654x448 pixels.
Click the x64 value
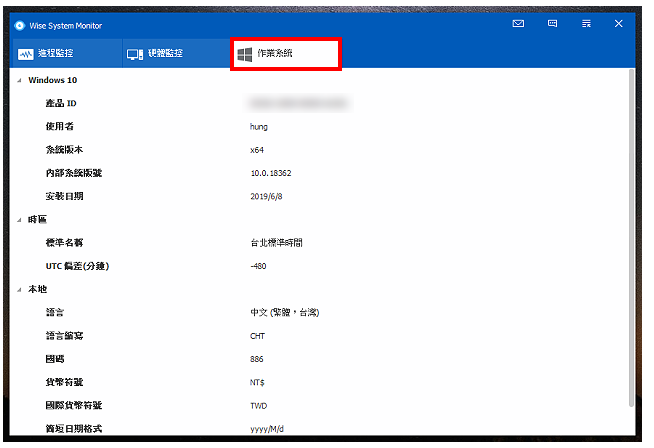pyautogui.click(x=257, y=150)
